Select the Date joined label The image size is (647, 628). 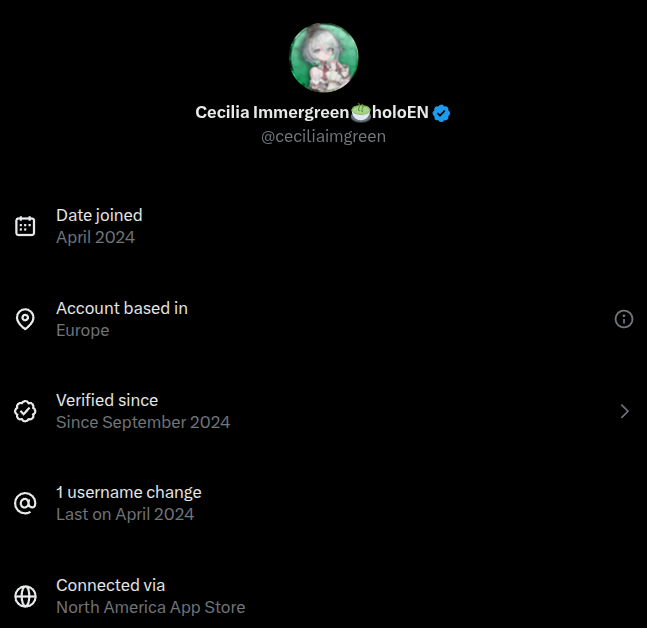[99, 215]
